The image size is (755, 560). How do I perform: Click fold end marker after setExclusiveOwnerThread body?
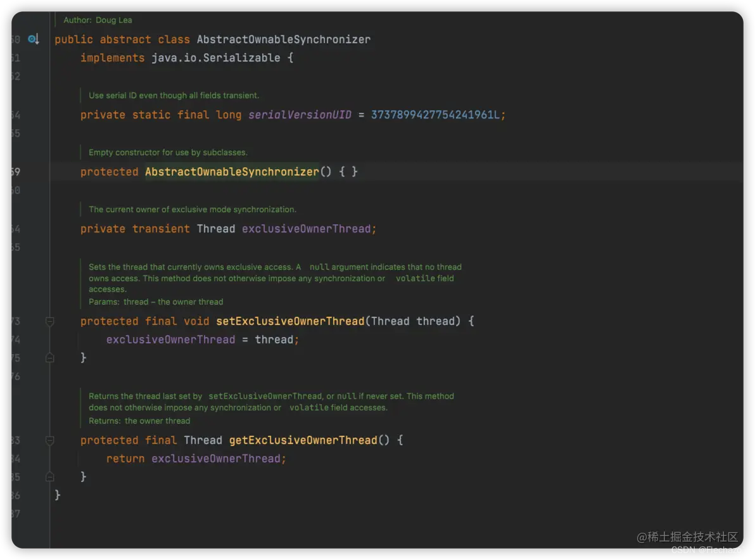[49, 358]
